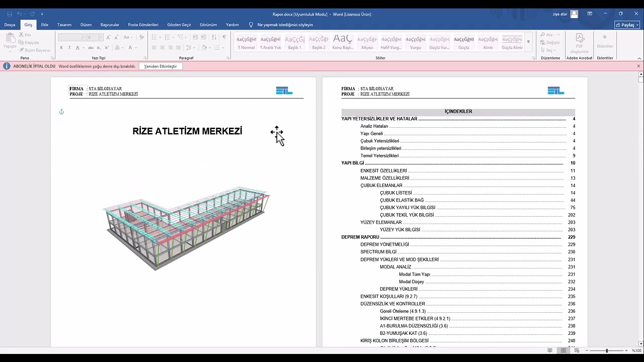Click the info icon in subscription bar
The width and height of the screenshot is (644, 362).
(x=7, y=66)
